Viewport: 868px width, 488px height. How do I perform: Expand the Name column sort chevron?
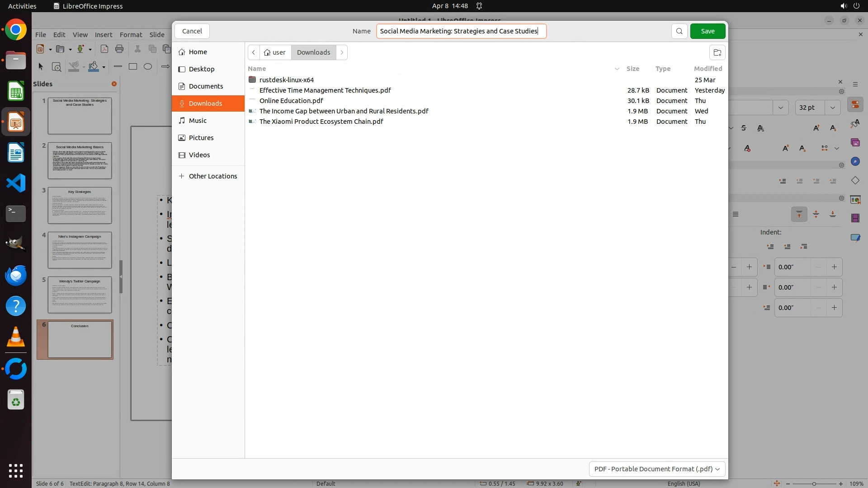[x=617, y=69]
